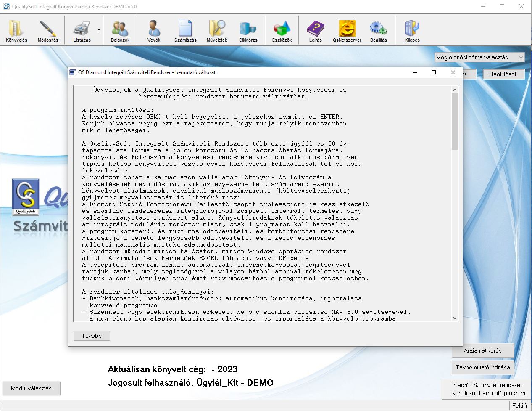Start Távbemutató indítása
Image resolution: width=532 pixels, height=411 pixels.
tap(482, 367)
